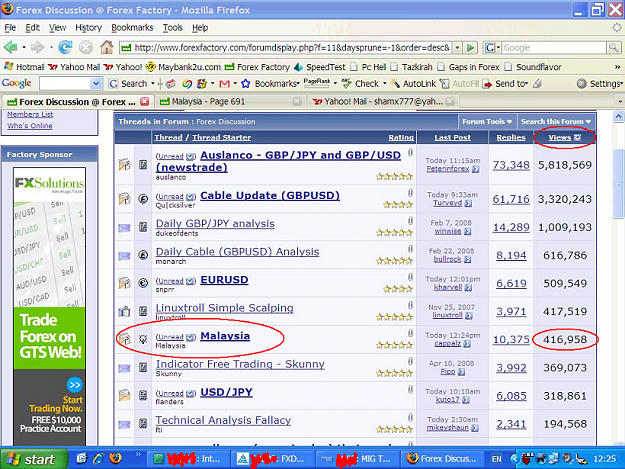The height and width of the screenshot is (469, 625).
Task: Click the Firefox Back arrow button
Action: pos(10,47)
